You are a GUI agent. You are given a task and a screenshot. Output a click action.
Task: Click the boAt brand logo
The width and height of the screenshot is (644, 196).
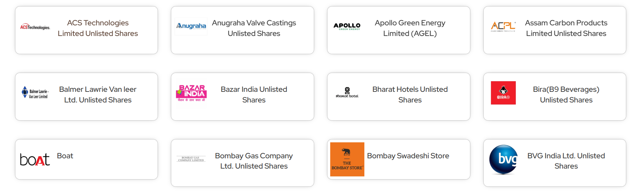point(35,159)
